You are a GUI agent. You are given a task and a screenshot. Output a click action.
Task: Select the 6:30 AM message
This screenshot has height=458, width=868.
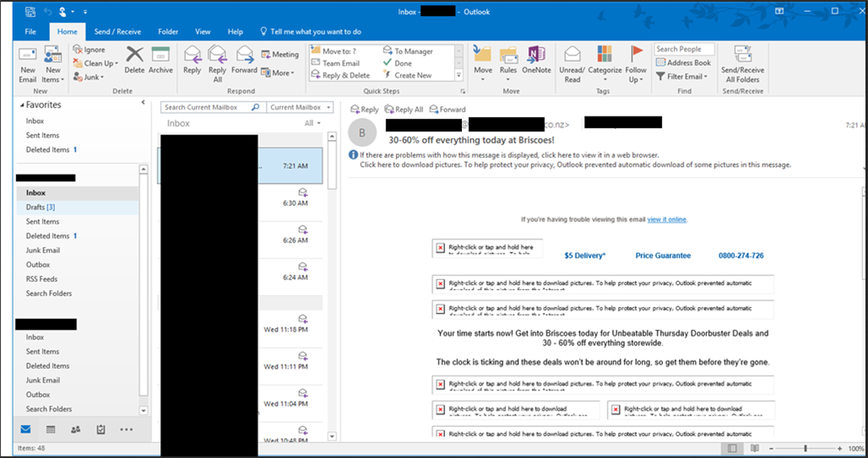click(240, 203)
